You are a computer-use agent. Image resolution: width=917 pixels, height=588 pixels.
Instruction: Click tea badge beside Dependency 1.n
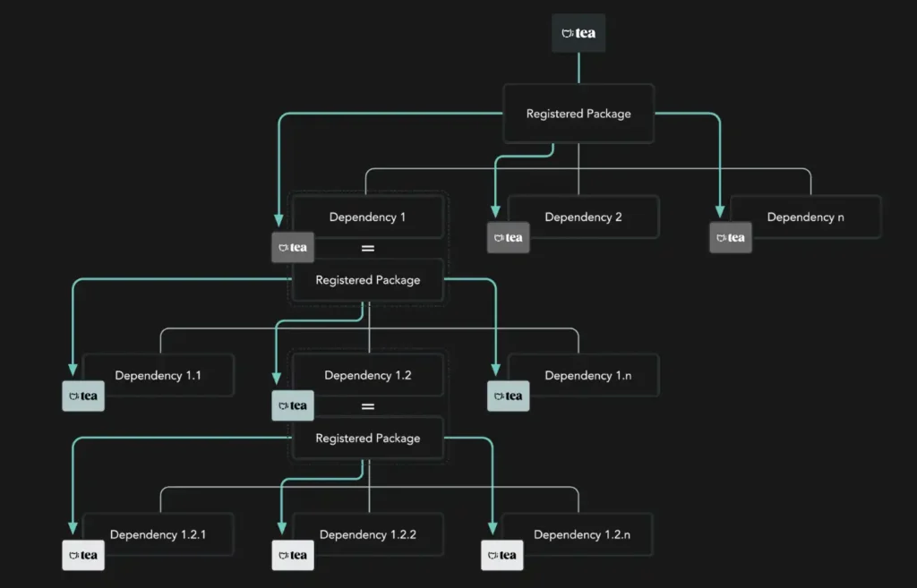click(509, 396)
